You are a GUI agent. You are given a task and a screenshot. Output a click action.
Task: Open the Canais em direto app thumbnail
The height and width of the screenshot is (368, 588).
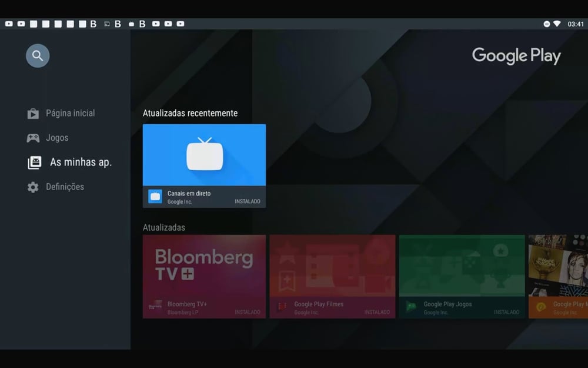[x=205, y=165]
